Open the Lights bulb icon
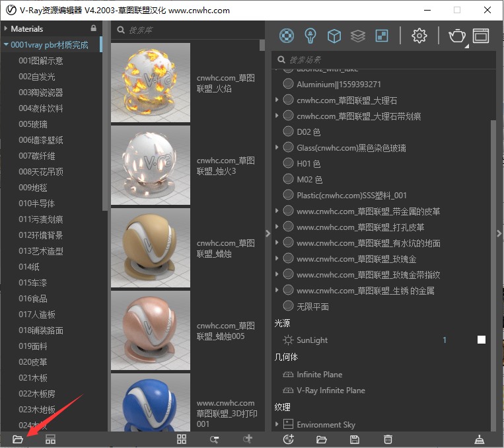This screenshot has width=504, height=448. pyautogui.click(x=310, y=36)
